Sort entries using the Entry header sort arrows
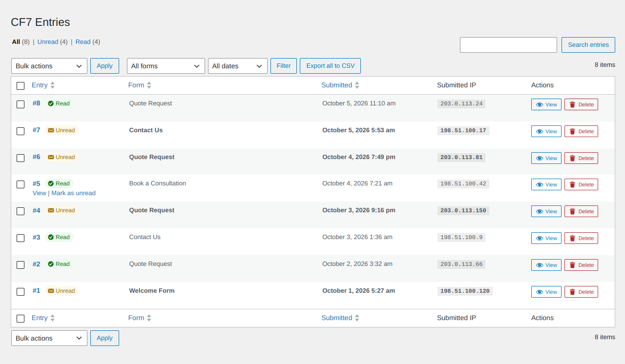 click(53, 85)
